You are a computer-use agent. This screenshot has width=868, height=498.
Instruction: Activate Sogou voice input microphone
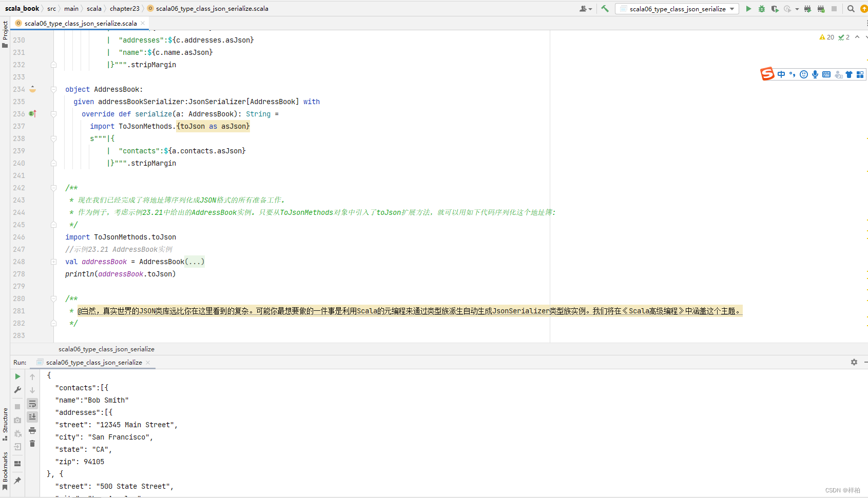pyautogui.click(x=815, y=74)
